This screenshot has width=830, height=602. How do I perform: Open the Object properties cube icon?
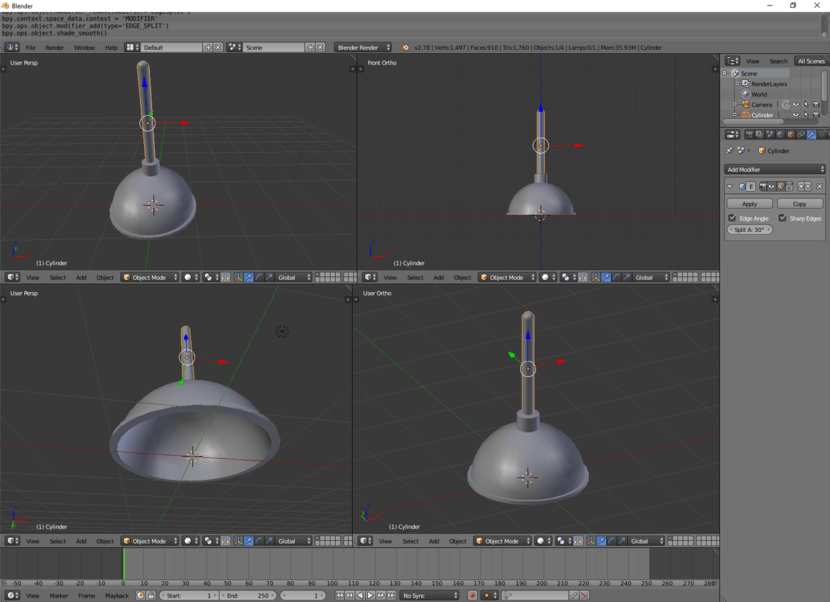(x=790, y=134)
